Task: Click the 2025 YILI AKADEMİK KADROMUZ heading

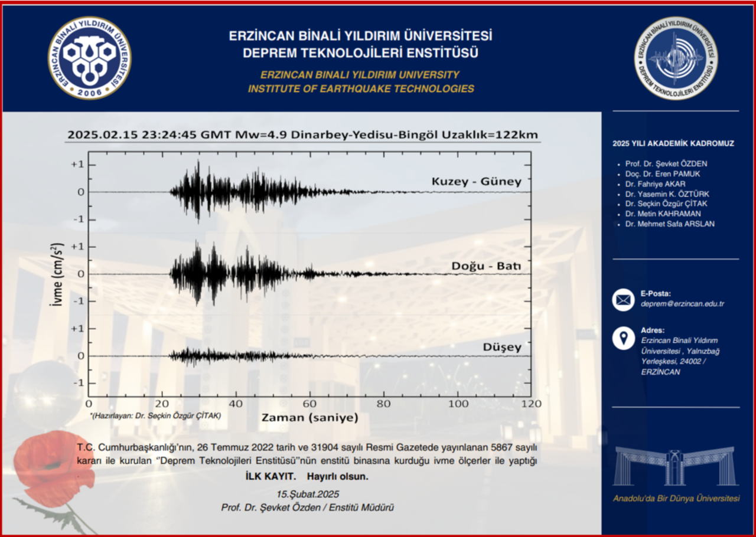Action: [x=673, y=143]
